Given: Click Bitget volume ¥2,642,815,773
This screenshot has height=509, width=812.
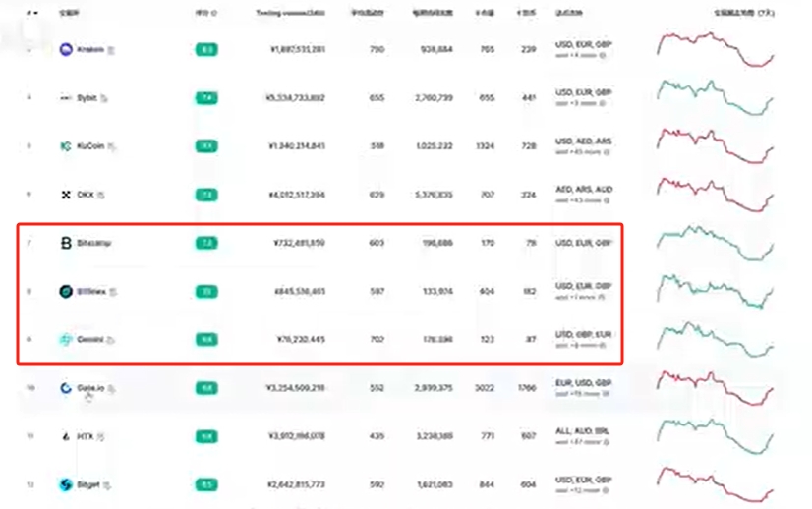Looking at the screenshot, I should tap(297, 484).
